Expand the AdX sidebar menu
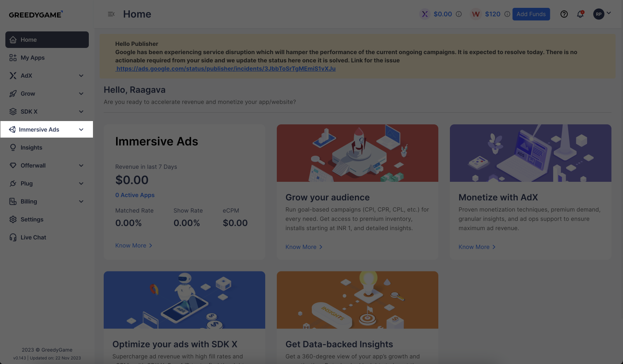This screenshot has height=364, width=623. coord(81,76)
